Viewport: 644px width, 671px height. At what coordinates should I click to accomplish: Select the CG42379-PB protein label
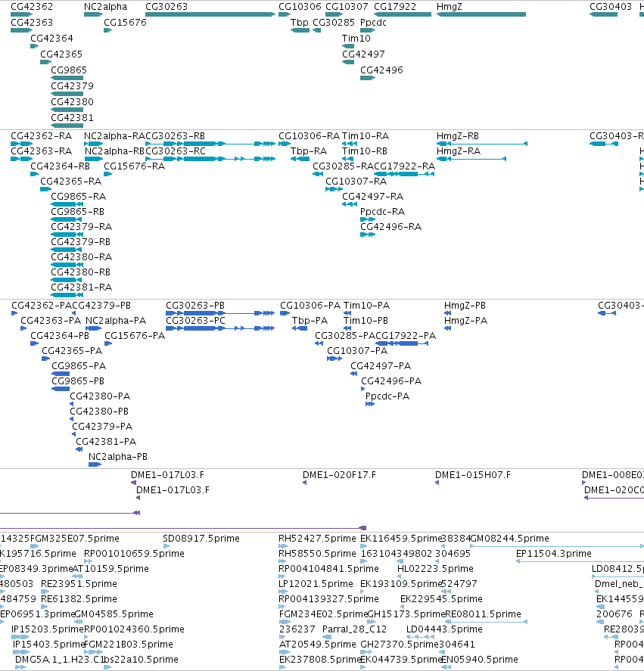(101, 306)
